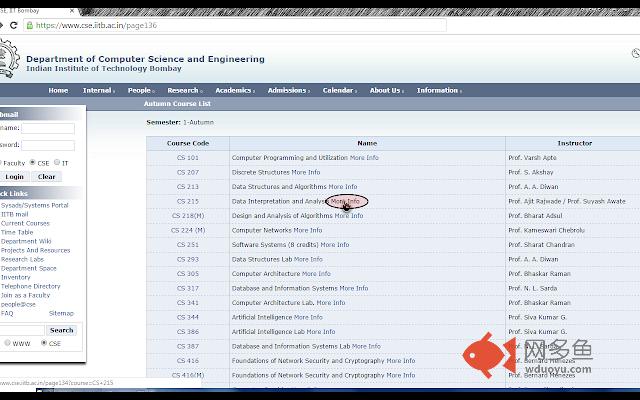640x400 pixels.
Task: Open More Info for Database and Information Systems CS 317
Action: [x=354, y=288]
